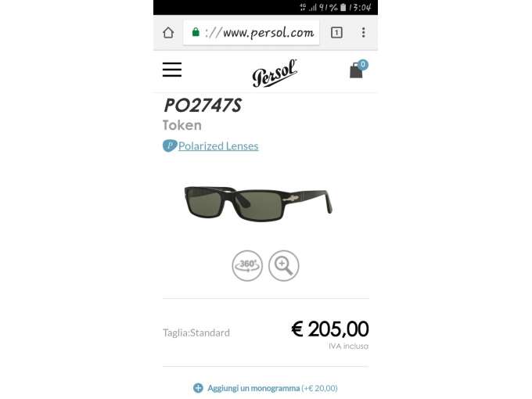Open the shopping bag cart icon

[x=356, y=70]
